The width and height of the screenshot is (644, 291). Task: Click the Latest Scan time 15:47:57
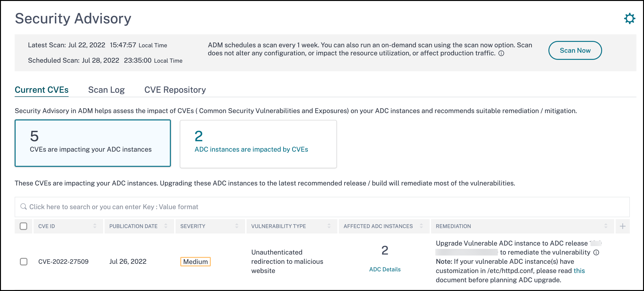[x=123, y=45]
